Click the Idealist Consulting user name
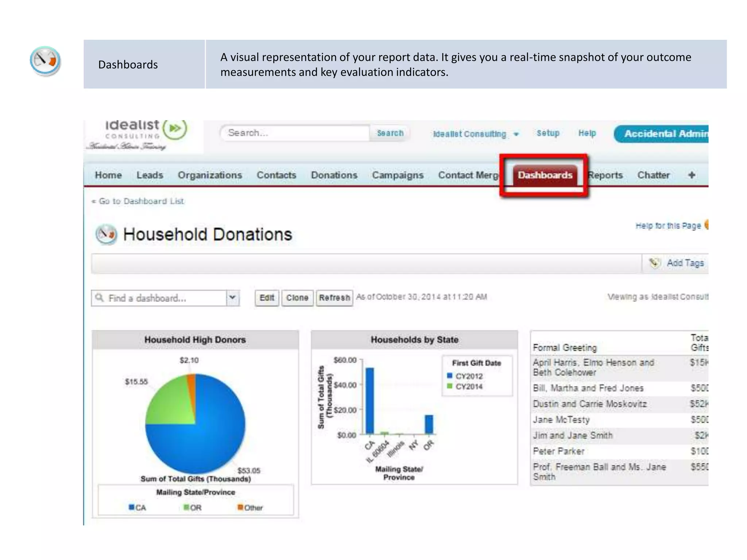 [x=469, y=134]
